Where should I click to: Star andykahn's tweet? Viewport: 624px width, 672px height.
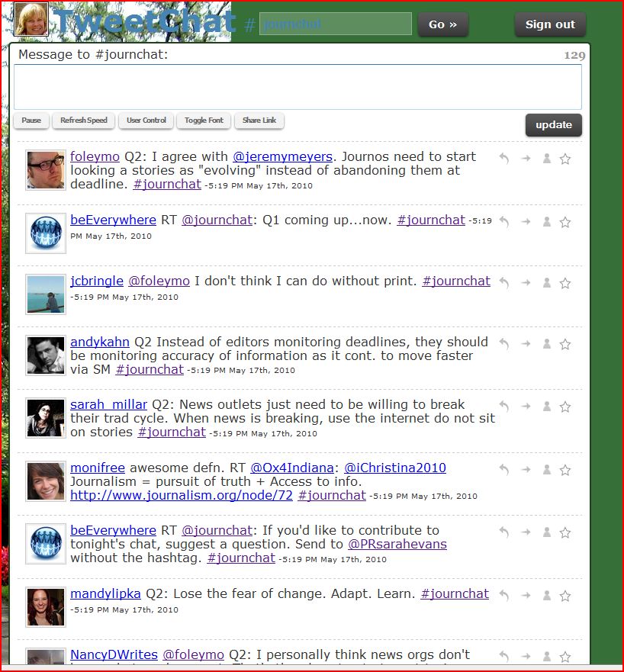[x=565, y=344]
